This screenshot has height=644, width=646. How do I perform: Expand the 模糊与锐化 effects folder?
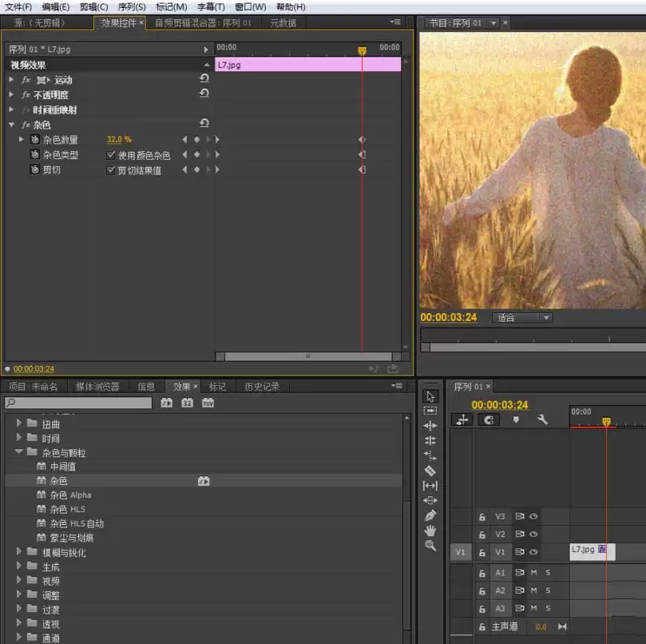[x=19, y=552]
